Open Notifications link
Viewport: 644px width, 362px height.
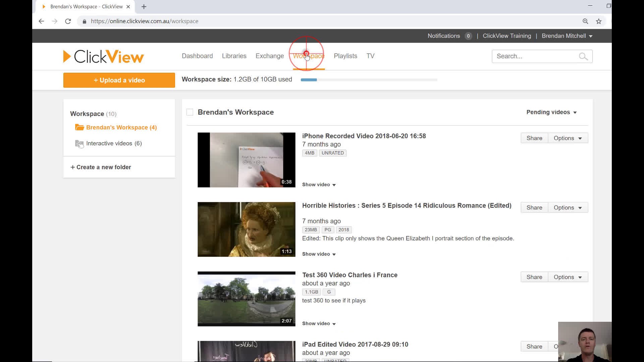coord(443,36)
